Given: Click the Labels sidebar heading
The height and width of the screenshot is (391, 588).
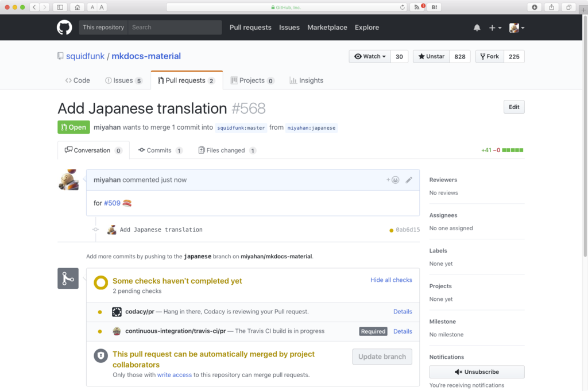Looking at the screenshot, I should coord(438,250).
